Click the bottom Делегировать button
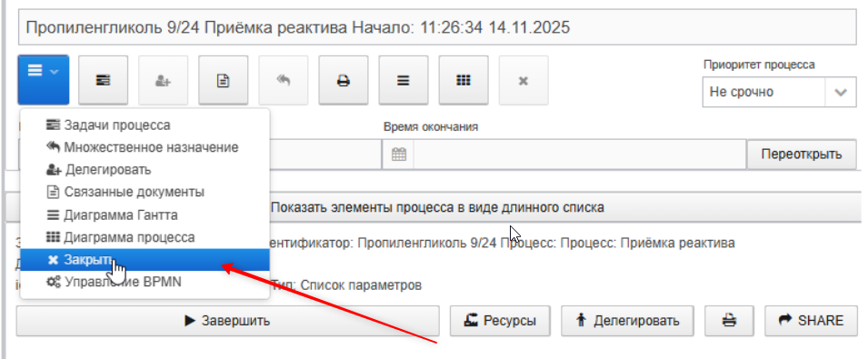The image size is (868, 359). click(627, 321)
